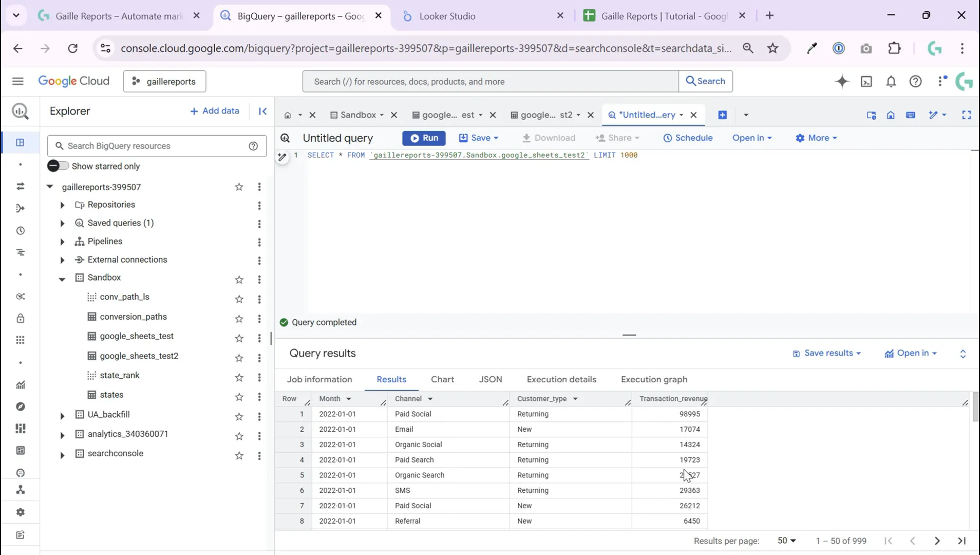Star the state_rank table

click(239, 377)
